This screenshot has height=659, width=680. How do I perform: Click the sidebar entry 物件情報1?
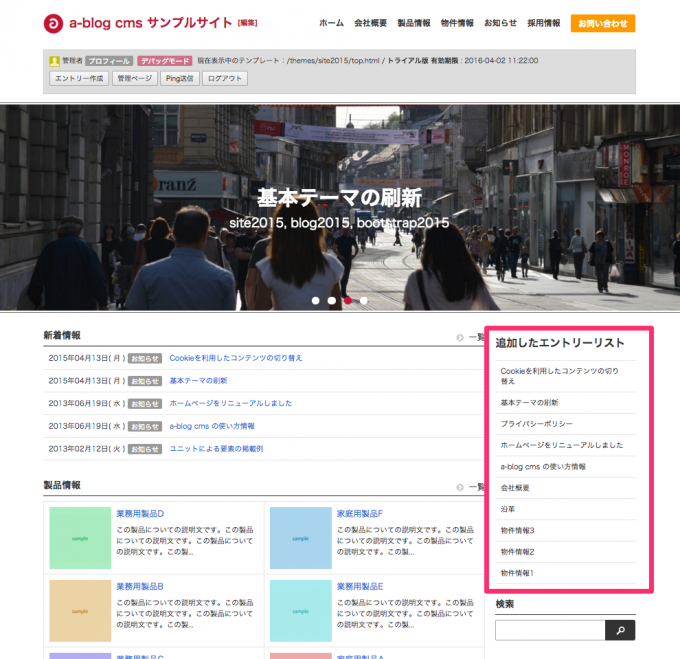click(x=517, y=573)
